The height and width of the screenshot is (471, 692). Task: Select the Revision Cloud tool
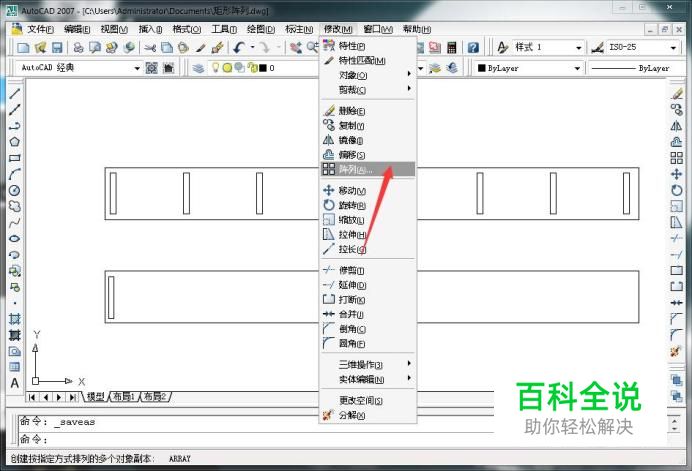coord(15,206)
